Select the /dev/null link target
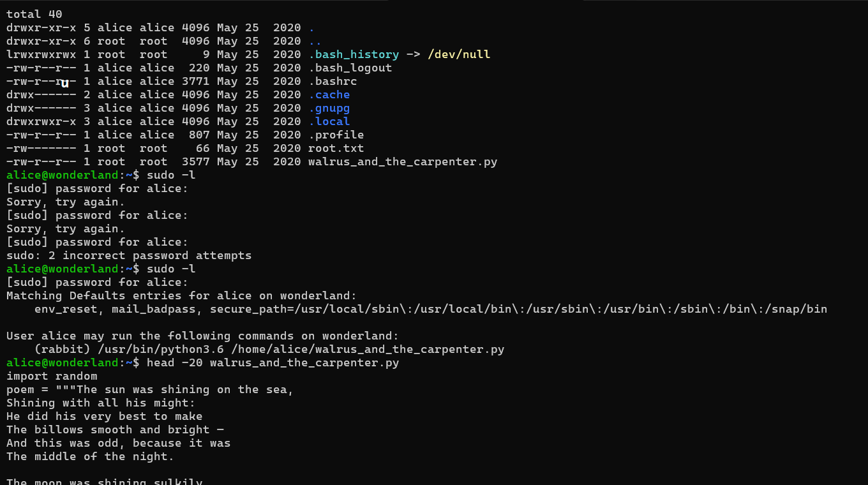The height and width of the screenshot is (485, 868). point(459,54)
